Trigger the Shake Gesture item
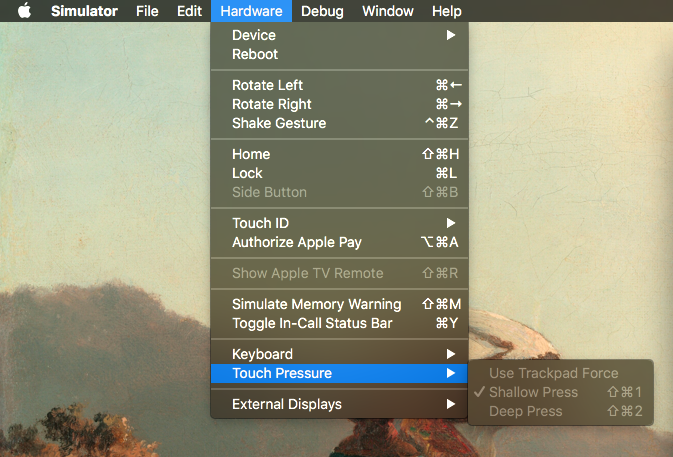 339,123
